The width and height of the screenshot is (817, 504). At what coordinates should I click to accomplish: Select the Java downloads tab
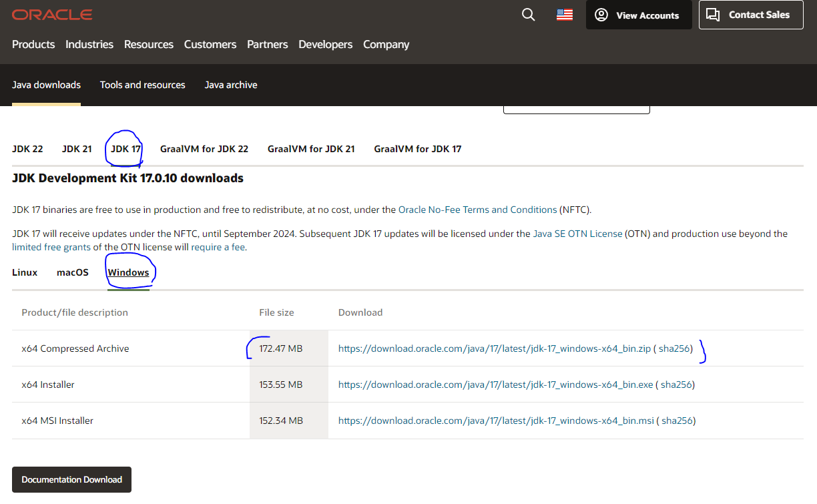pyautogui.click(x=46, y=85)
